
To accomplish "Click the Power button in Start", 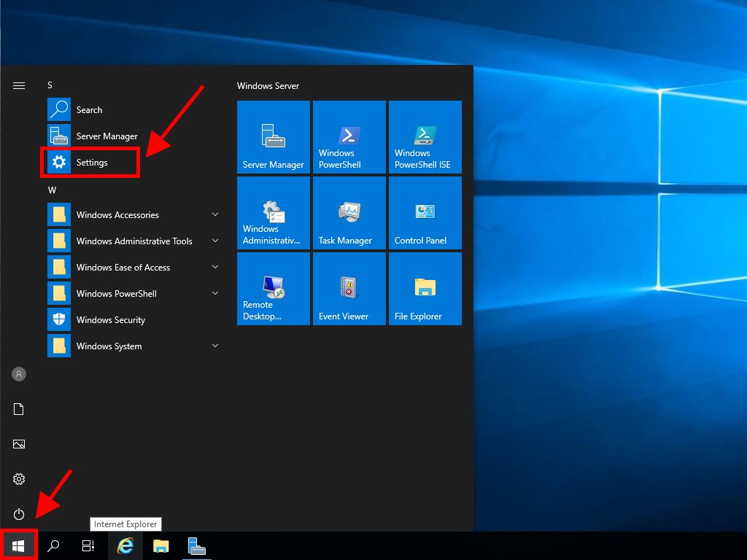I will click(x=19, y=514).
